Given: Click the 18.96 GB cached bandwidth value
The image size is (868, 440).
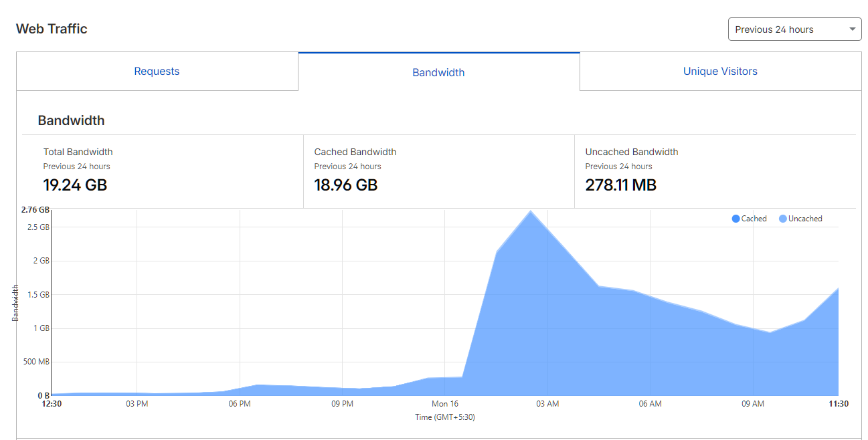Looking at the screenshot, I should point(345,185).
